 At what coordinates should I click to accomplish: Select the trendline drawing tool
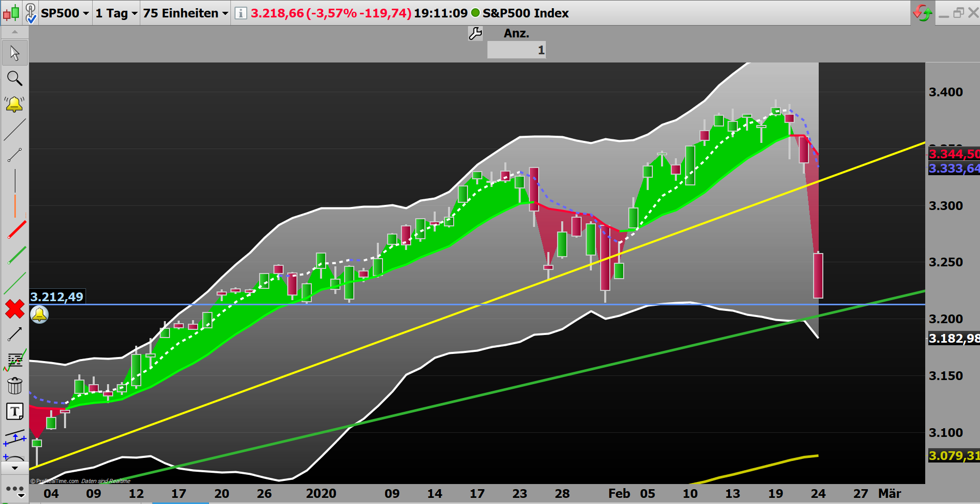[15, 130]
